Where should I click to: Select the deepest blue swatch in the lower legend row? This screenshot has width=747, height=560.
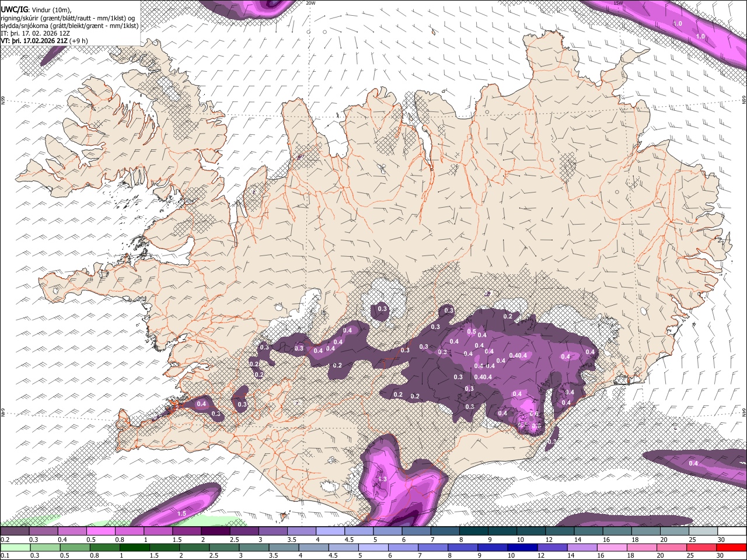click(x=522, y=548)
